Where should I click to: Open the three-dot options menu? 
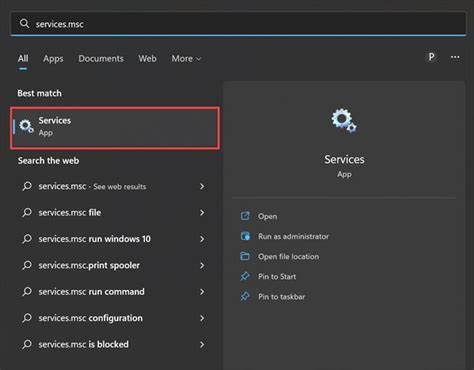click(455, 57)
